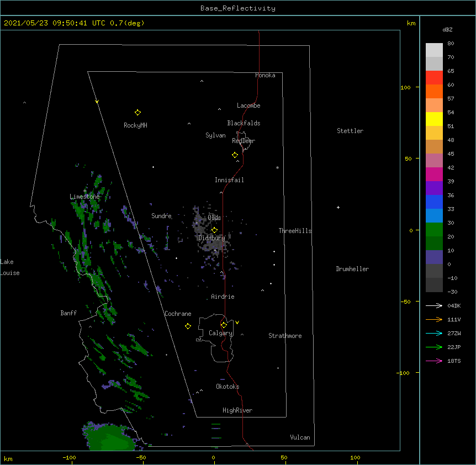
Task: Click the asterisk marker east of Innisfail
Action: (277, 167)
